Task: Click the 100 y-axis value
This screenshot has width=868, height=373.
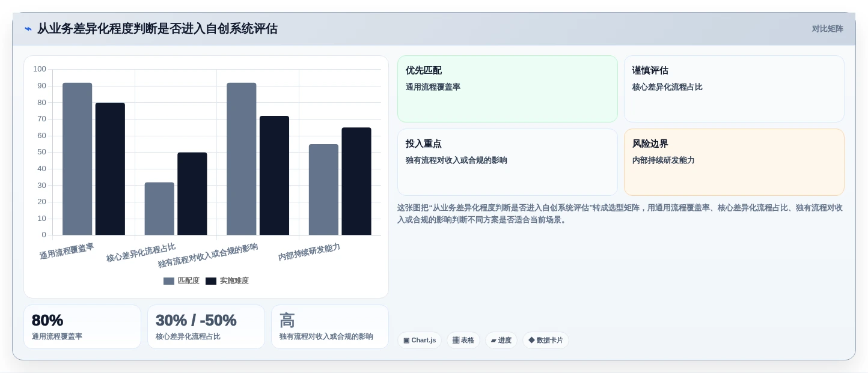Action: (40, 69)
